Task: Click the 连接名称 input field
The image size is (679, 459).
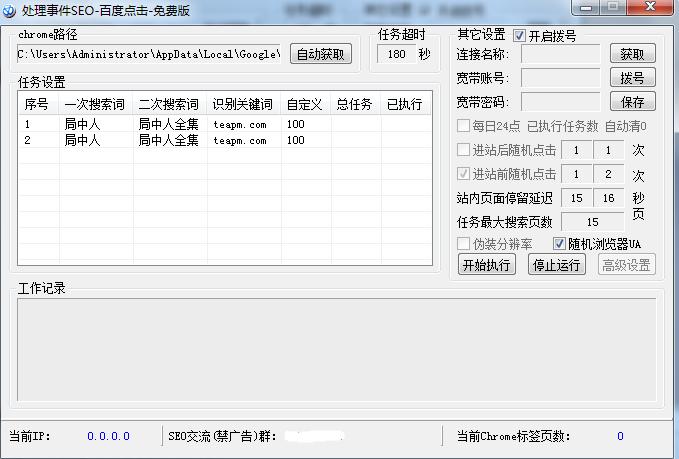Action: pyautogui.click(x=561, y=54)
